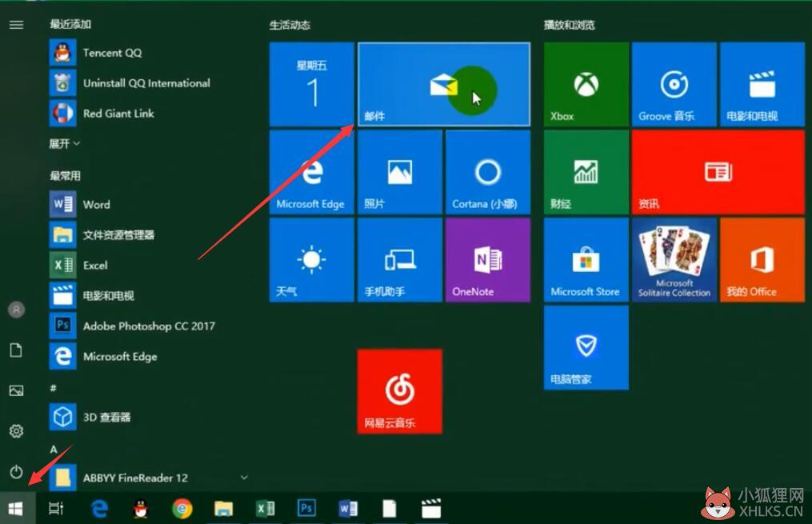
Task: Open the Photos (照片) tile
Action: (400, 172)
